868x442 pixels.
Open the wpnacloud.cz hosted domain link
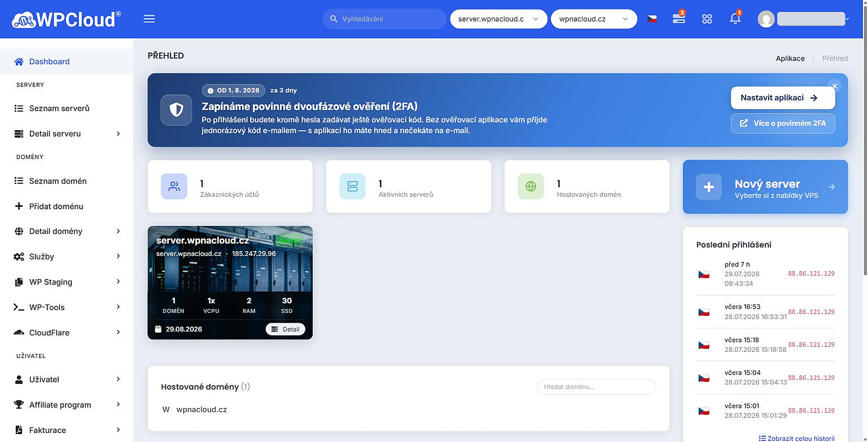(201, 409)
